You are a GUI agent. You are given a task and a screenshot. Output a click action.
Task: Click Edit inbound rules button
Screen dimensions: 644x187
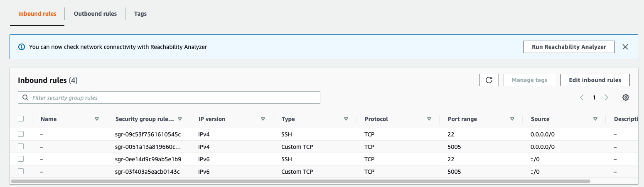(595, 80)
